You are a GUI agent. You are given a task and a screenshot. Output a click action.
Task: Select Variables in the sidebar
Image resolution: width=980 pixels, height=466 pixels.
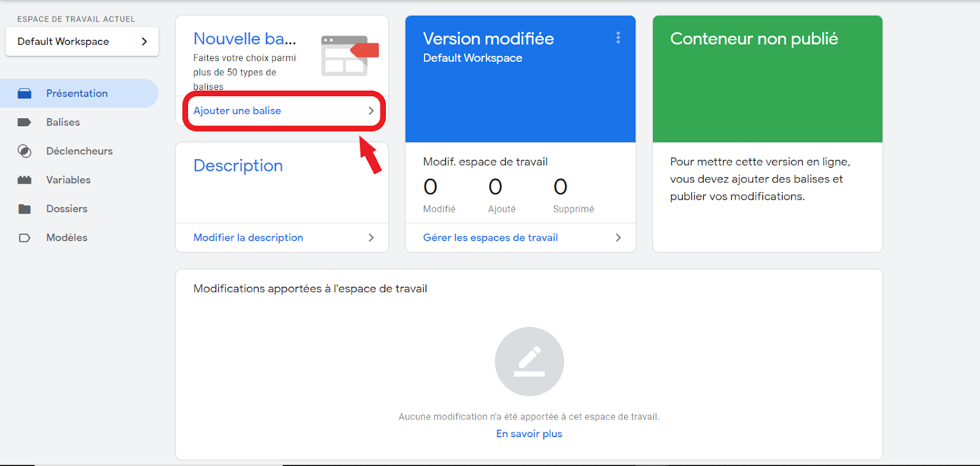coord(68,180)
